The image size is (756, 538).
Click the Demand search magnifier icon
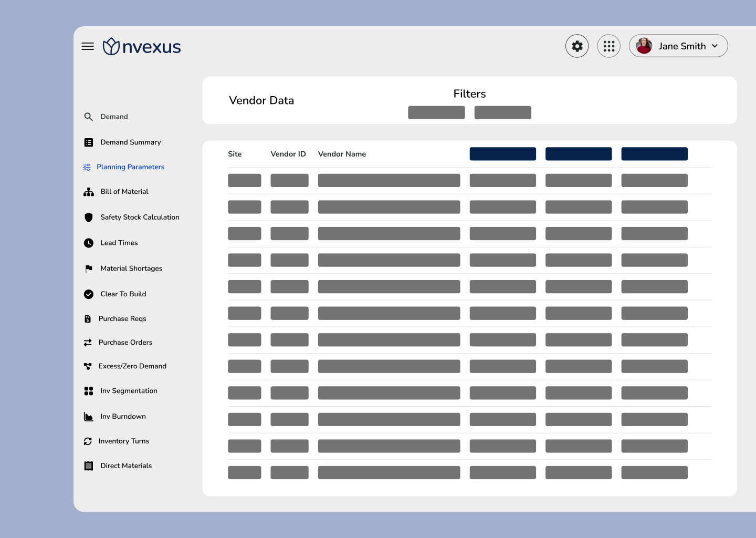click(89, 117)
